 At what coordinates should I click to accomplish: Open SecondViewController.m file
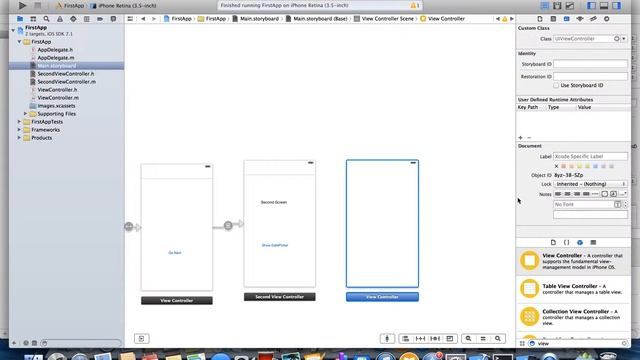[67, 82]
